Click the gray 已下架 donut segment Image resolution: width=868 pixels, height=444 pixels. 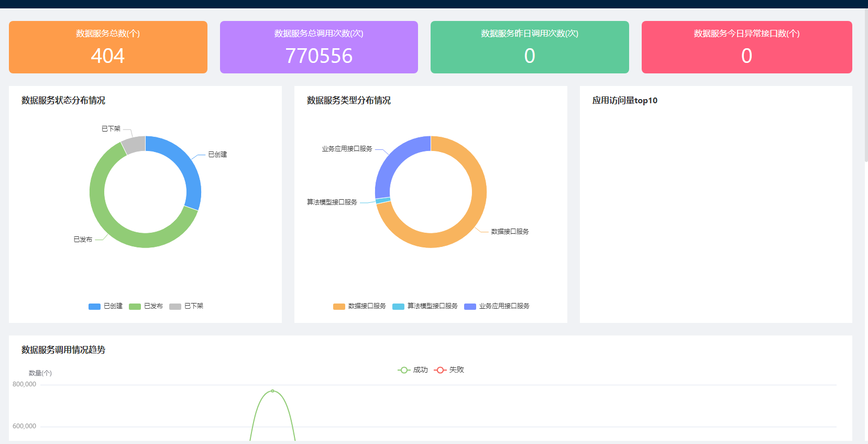point(134,145)
